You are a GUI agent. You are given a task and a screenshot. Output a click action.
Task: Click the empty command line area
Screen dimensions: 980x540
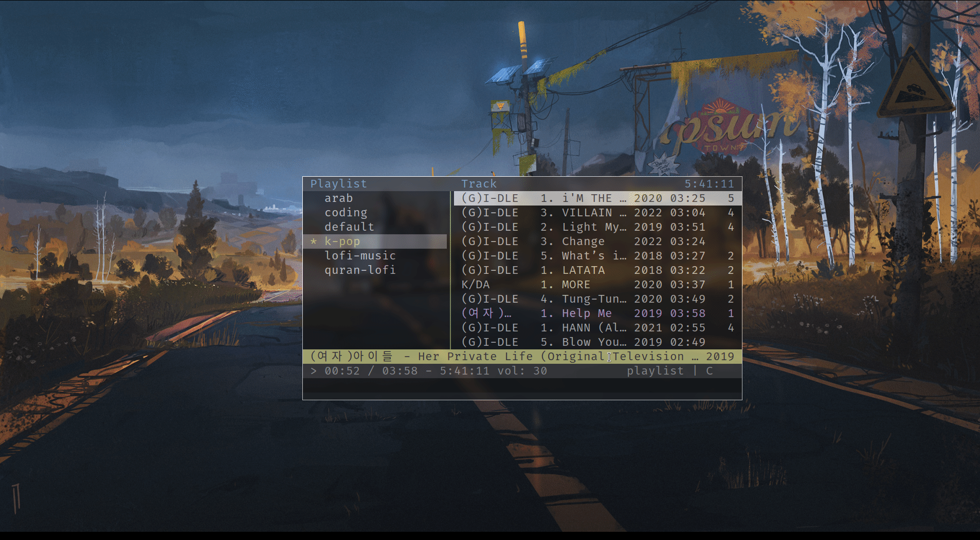pos(522,385)
